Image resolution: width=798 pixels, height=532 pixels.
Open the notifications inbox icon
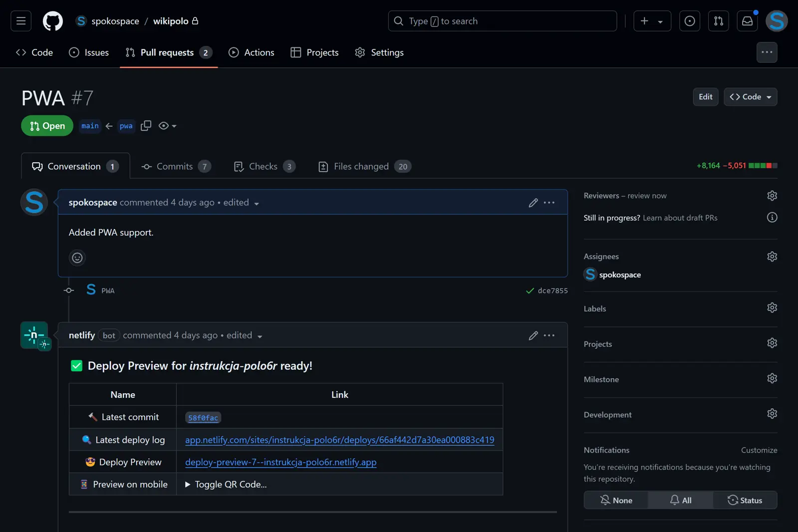[747, 21]
